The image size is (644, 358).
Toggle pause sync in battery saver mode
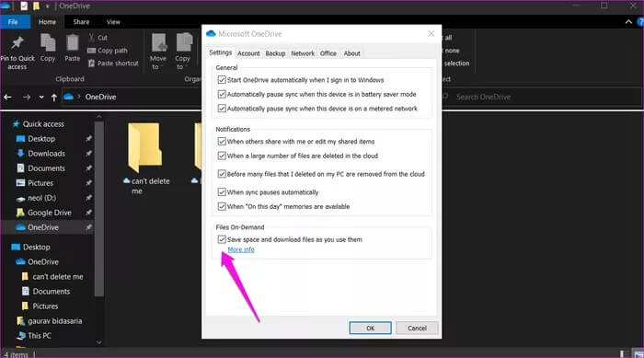[x=222, y=94]
